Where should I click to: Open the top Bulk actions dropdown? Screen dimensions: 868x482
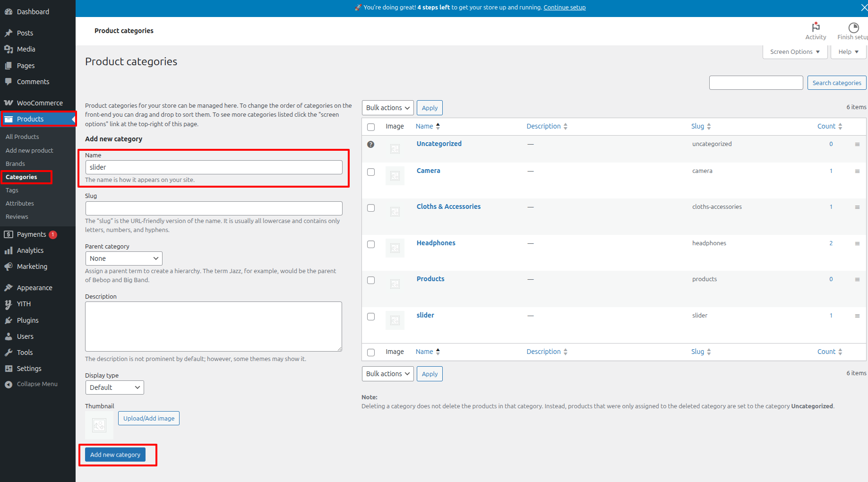click(x=387, y=108)
